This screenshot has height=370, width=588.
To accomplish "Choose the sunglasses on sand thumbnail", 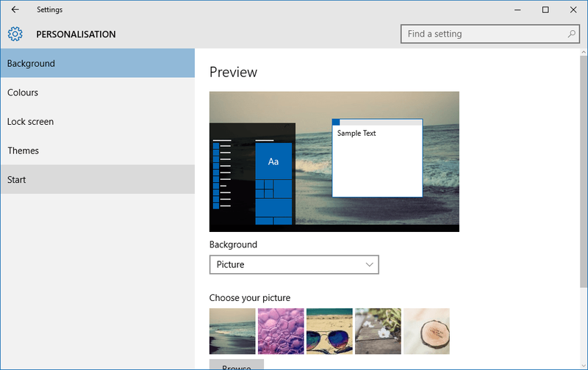I will tap(329, 331).
